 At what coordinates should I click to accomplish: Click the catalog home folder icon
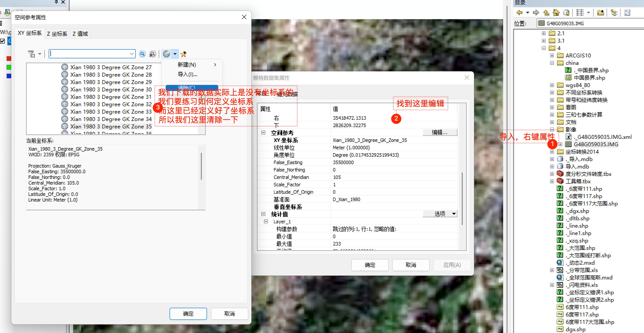556,12
